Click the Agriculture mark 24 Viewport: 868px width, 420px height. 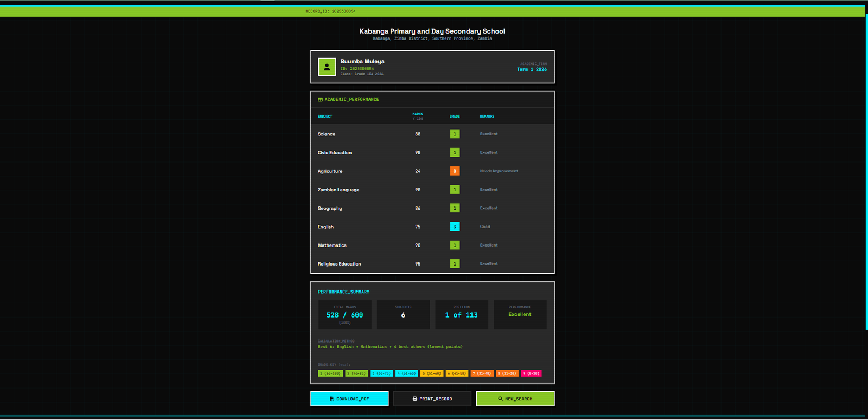click(x=418, y=171)
